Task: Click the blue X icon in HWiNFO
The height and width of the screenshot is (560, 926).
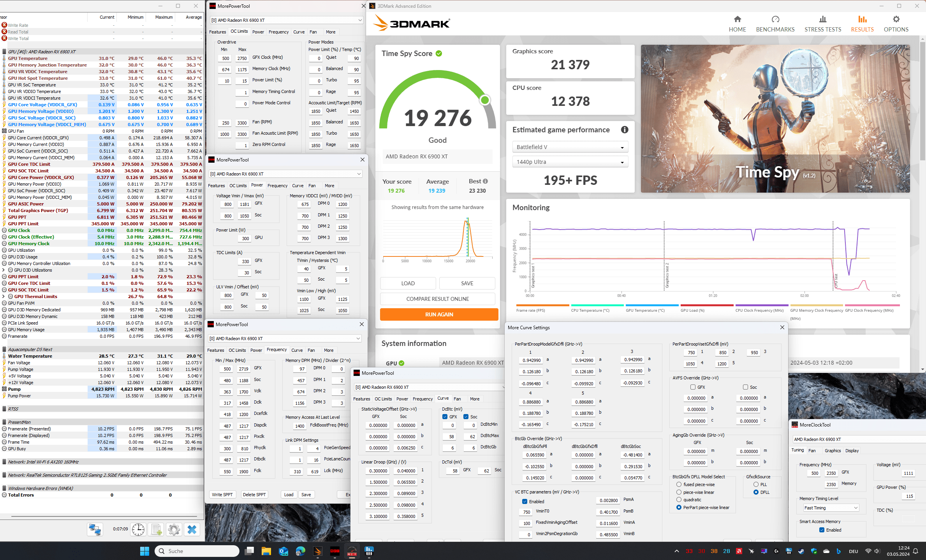Action: pyautogui.click(x=192, y=530)
